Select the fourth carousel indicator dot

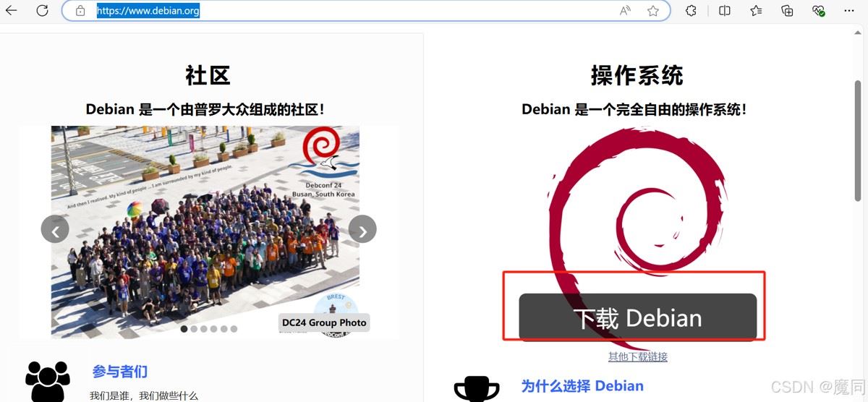[x=214, y=329]
